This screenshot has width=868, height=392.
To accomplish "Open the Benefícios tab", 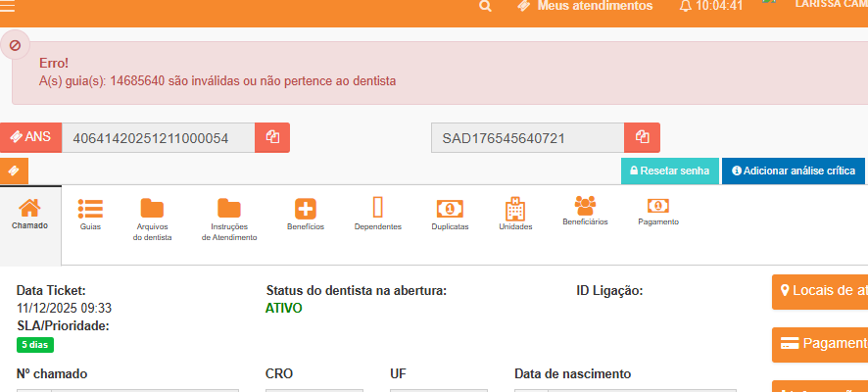I will (x=306, y=215).
